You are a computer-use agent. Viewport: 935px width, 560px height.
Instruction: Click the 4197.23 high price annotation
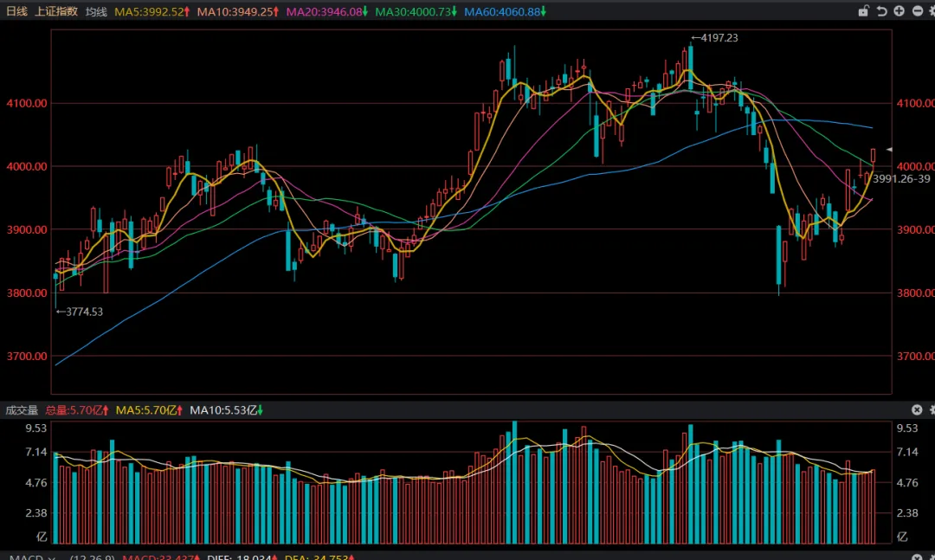coord(715,37)
